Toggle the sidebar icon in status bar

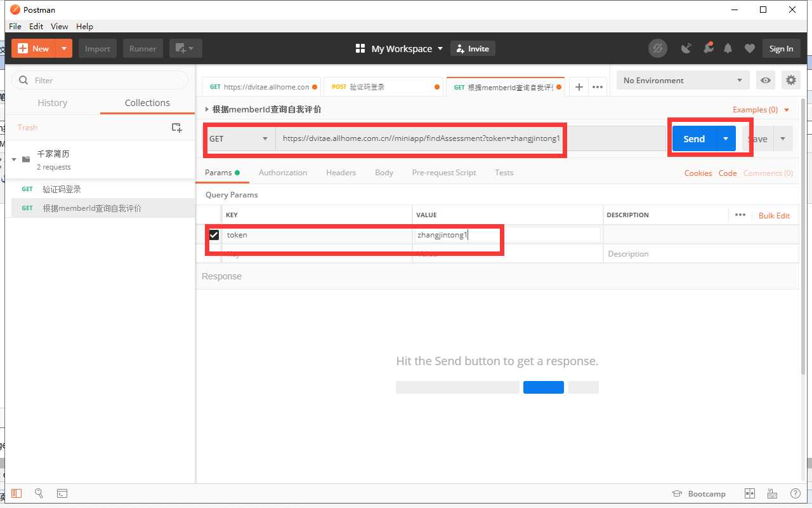click(x=16, y=493)
